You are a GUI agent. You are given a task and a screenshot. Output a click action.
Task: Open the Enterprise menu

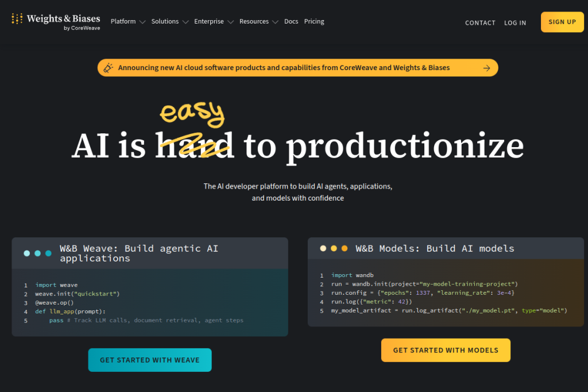pos(209,21)
